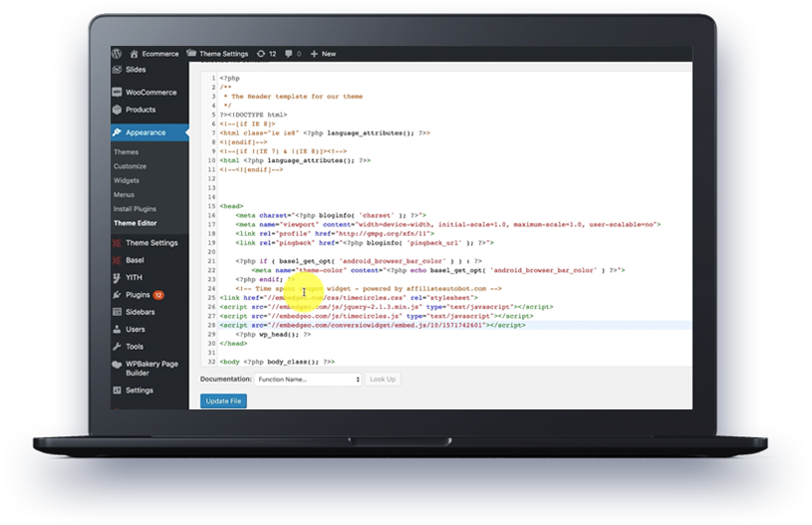Click New in the admin bar
The image size is (812, 525).
[x=329, y=54]
